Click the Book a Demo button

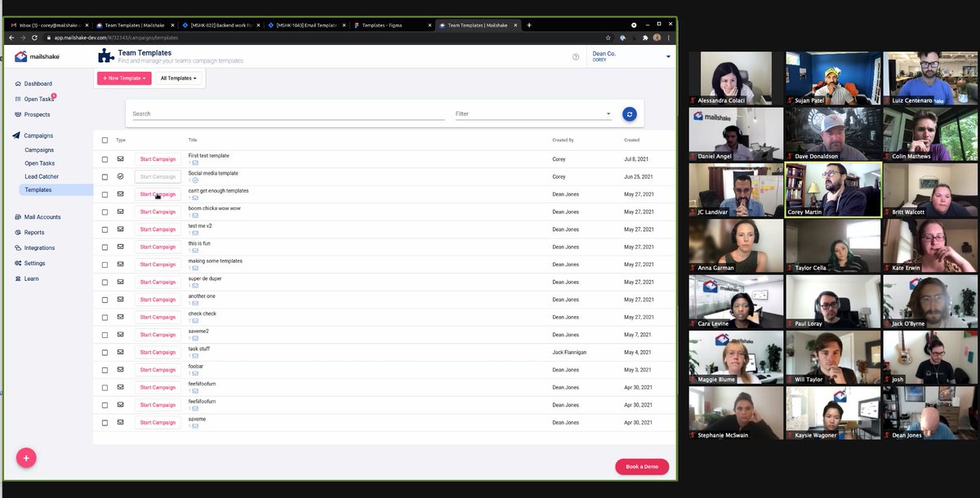642,467
